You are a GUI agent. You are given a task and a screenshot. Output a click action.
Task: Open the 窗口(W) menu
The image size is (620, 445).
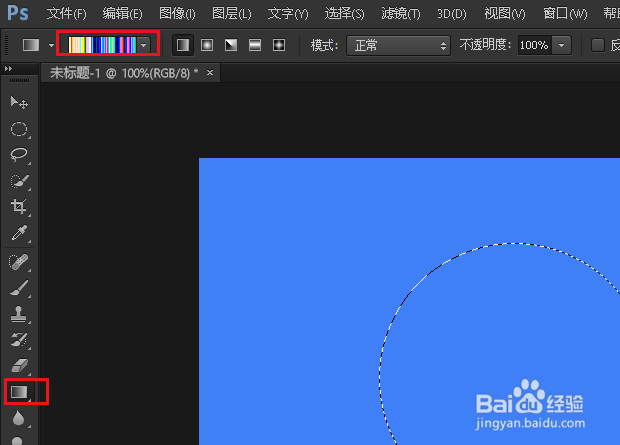tap(565, 14)
